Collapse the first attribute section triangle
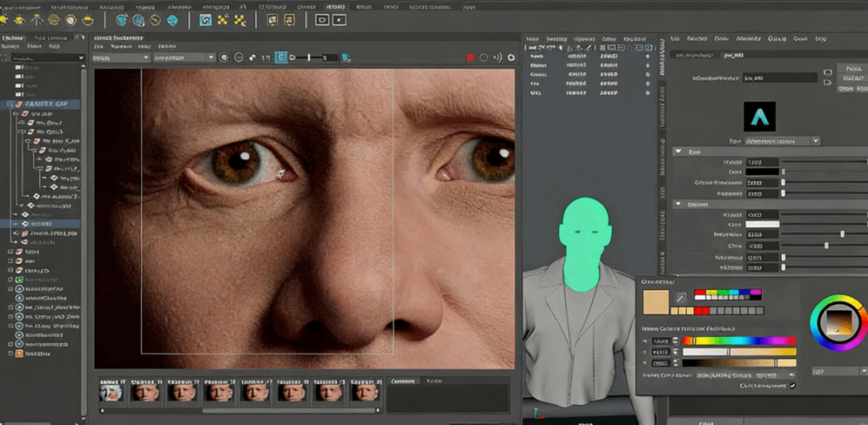This screenshot has width=868, height=425. pyautogui.click(x=679, y=152)
